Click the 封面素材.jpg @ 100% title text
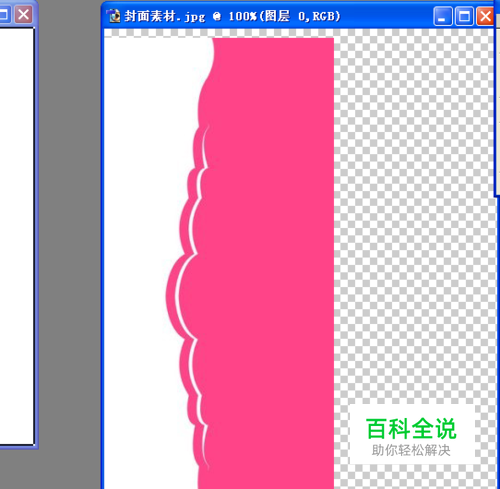500x489 pixels. 232,16
